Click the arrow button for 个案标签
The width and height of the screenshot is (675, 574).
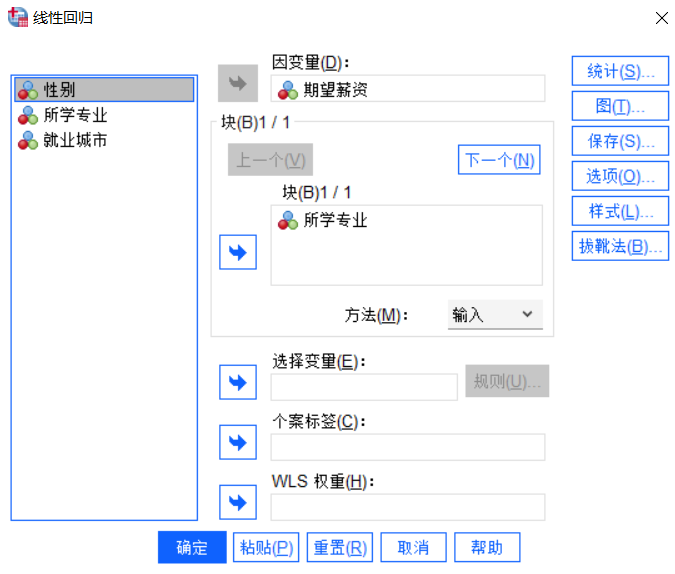[238, 442]
